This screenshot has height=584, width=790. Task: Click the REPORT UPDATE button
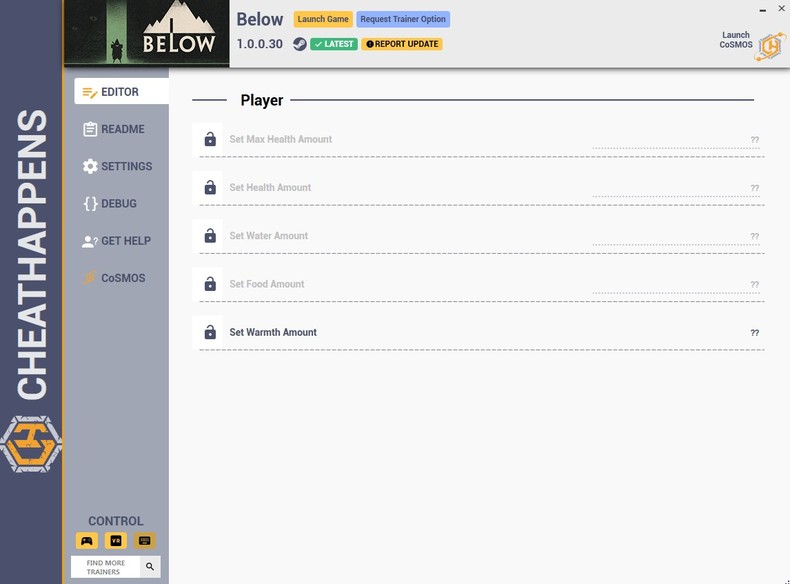click(x=402, y=44)
